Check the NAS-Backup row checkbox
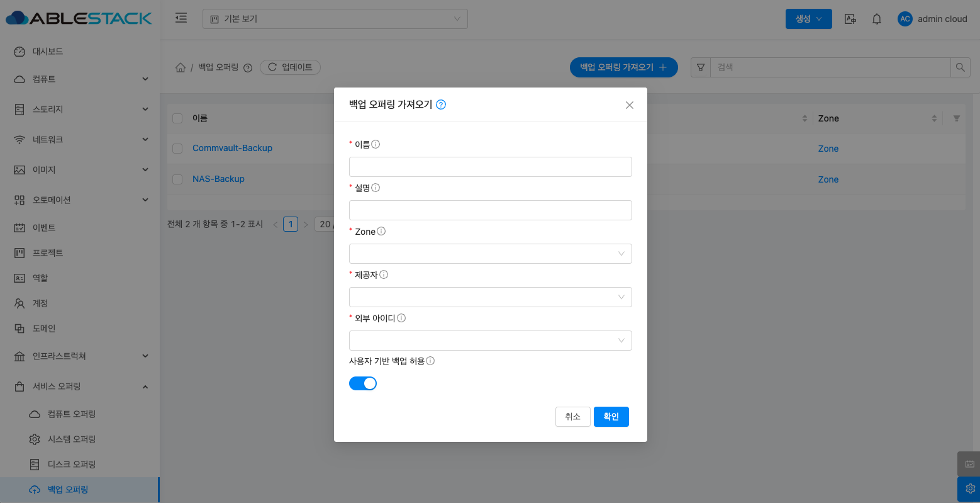This screenshot has width=980, height=503. (177, 179)
